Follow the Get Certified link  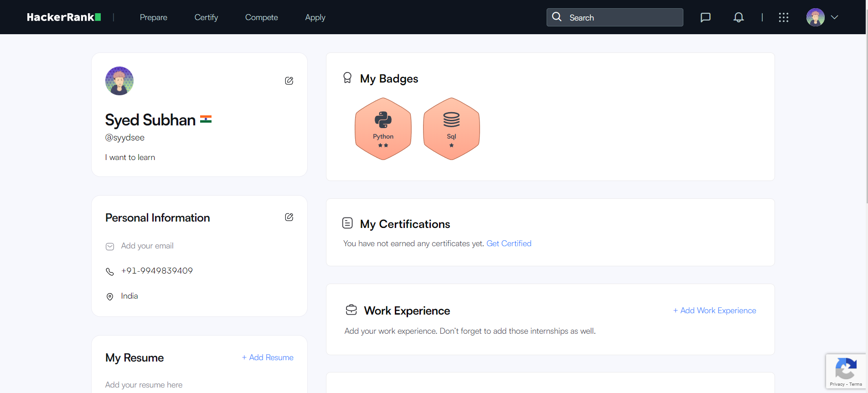coord(509,243)
